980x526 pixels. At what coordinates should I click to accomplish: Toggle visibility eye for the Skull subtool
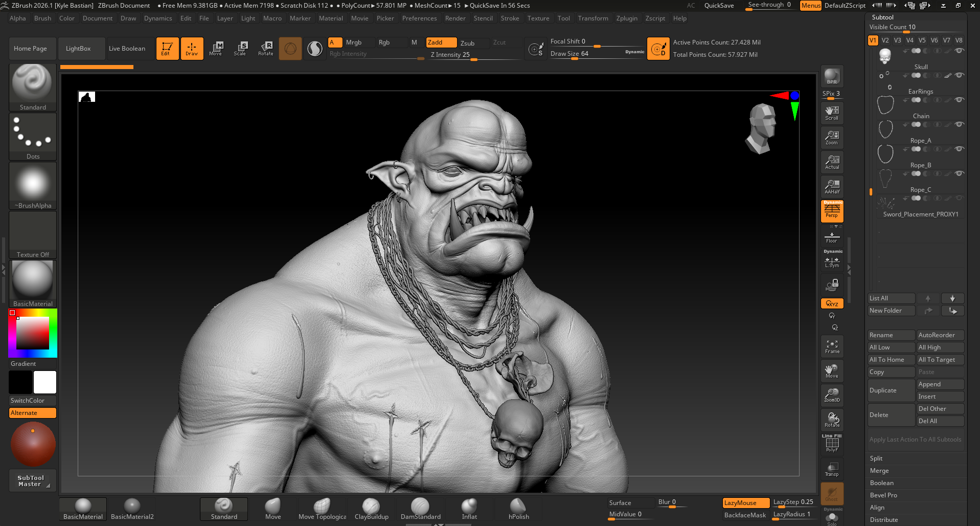pos(960,51)
